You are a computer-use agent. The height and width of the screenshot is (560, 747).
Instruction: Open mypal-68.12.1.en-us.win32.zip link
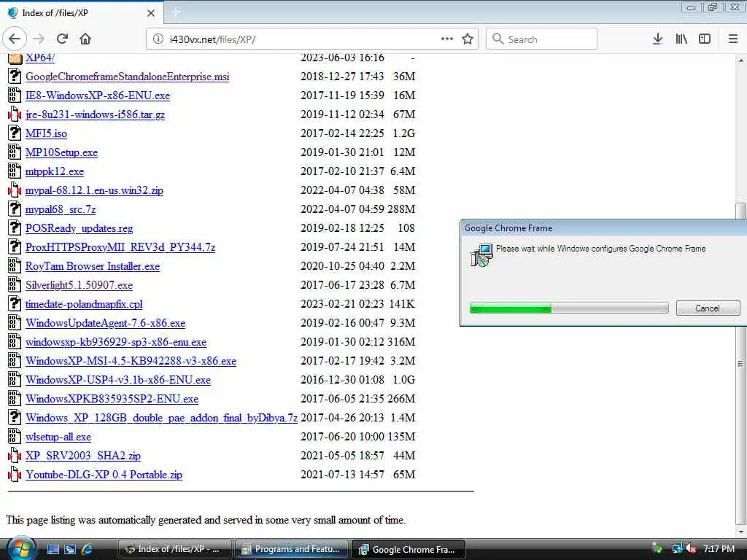pos(94,190)
